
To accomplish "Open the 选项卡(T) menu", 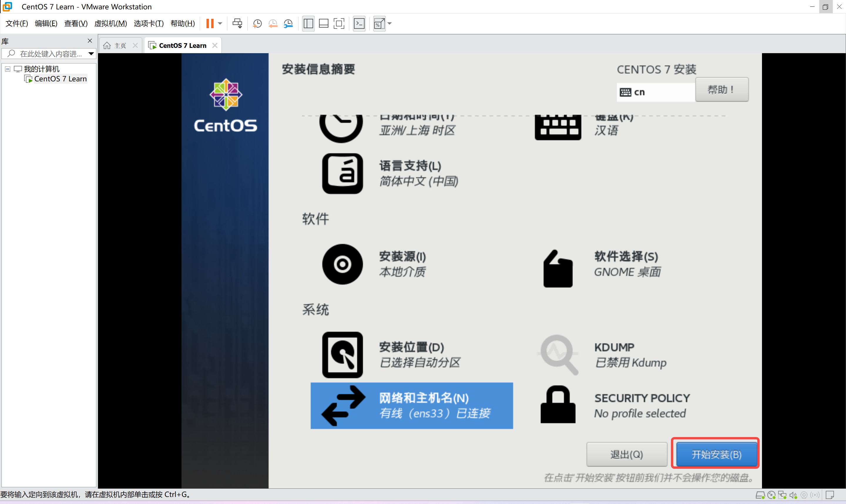I will point(148,23).
